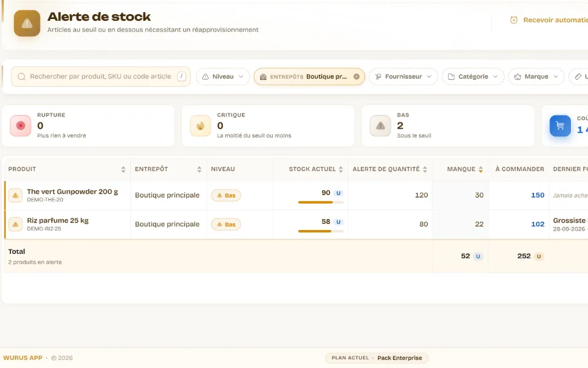Click the À commander column header
Screen dimensions: 588x368
520,169
